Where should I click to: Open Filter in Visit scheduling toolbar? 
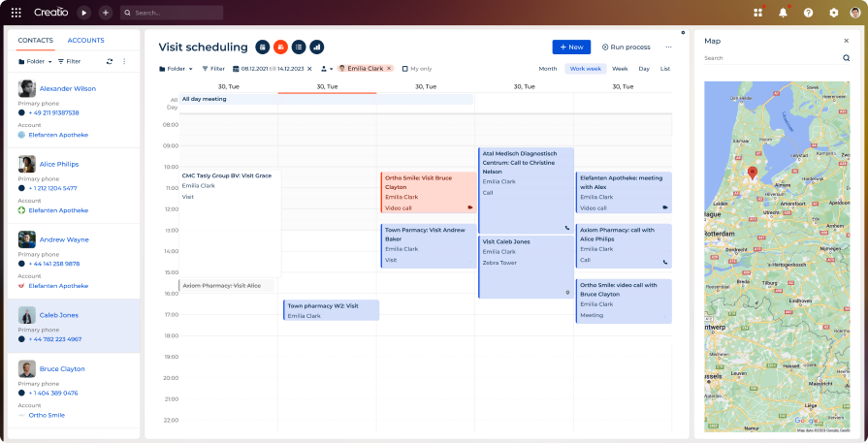[213, 69]
